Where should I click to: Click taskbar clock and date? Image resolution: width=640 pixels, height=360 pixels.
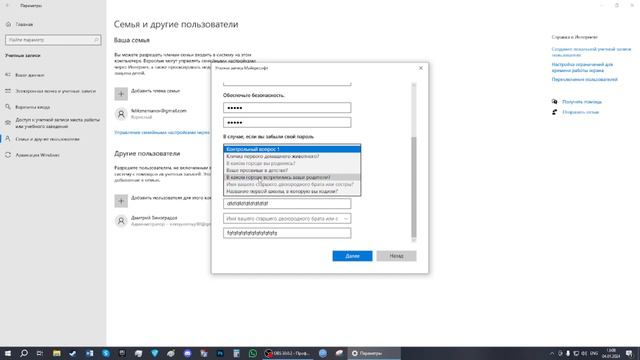[x=611, y=353]
